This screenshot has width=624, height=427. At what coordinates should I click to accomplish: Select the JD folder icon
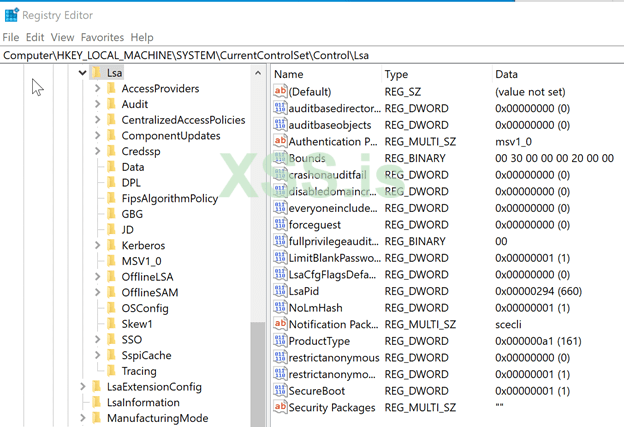click(111, 230)
